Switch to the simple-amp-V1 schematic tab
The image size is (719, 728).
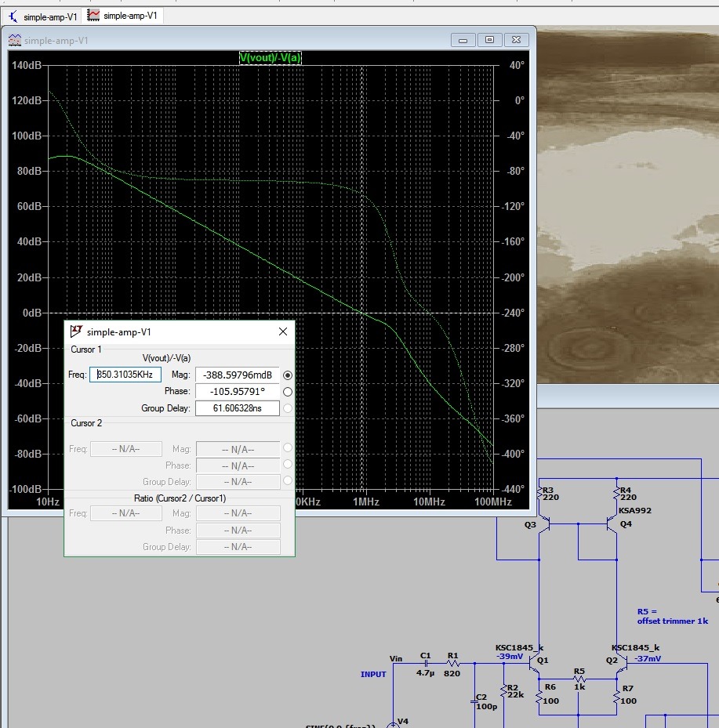pos(42,16)
